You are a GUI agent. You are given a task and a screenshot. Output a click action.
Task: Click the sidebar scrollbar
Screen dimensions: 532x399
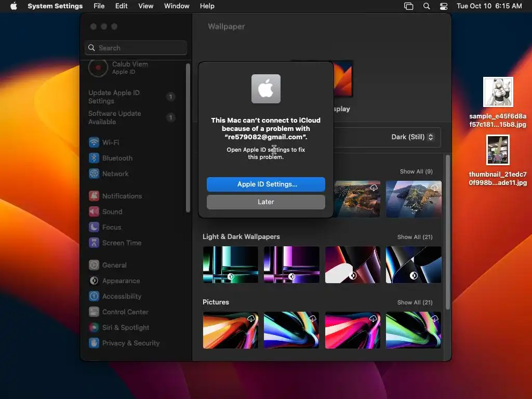click(x=188, y=138)
